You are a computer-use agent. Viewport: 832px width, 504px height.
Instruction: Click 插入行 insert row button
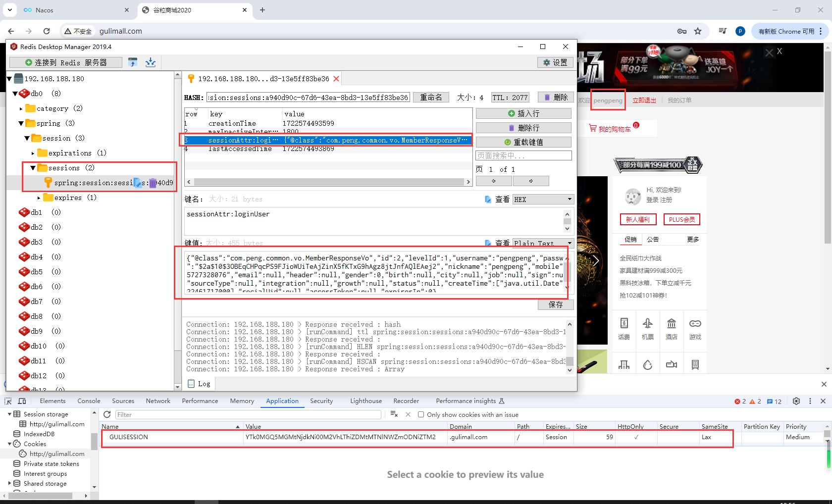point(523,113)
